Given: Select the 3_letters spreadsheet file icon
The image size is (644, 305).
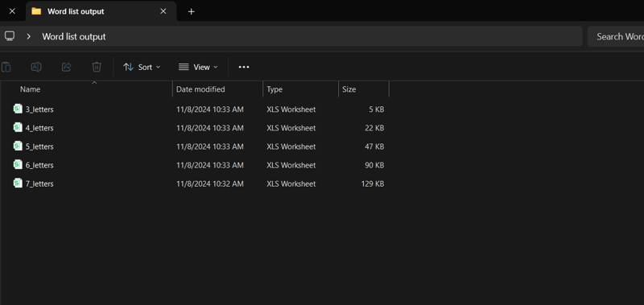Looking at the screenshot, I should pos(18,109).
